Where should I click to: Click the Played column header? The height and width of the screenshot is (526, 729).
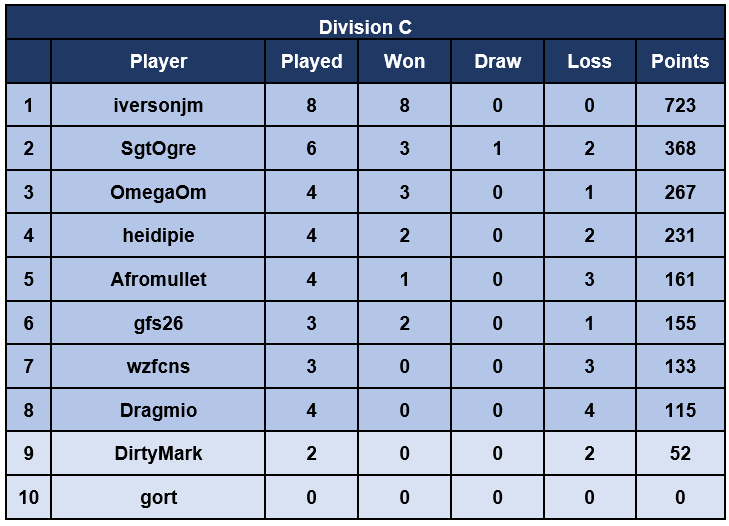pos(311,62)
